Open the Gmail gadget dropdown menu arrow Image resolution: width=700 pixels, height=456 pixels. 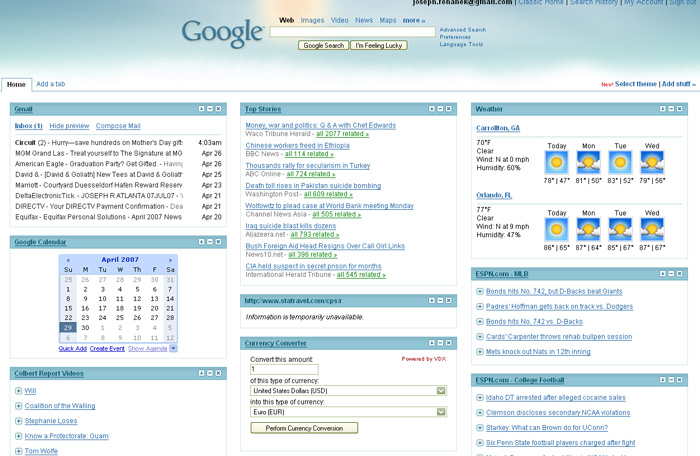tap(201, 109)
